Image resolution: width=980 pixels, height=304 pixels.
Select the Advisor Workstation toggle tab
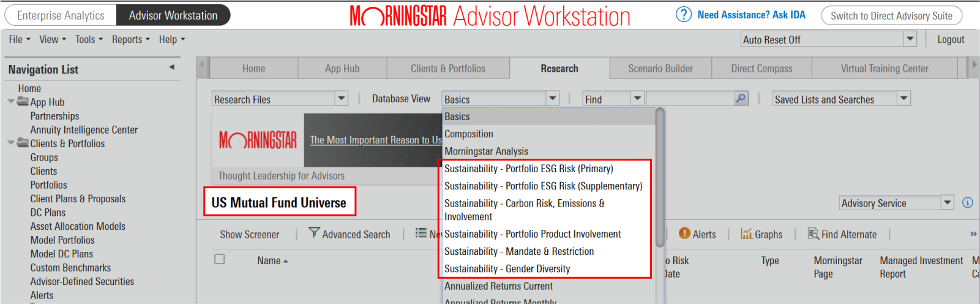click(173, 15)
